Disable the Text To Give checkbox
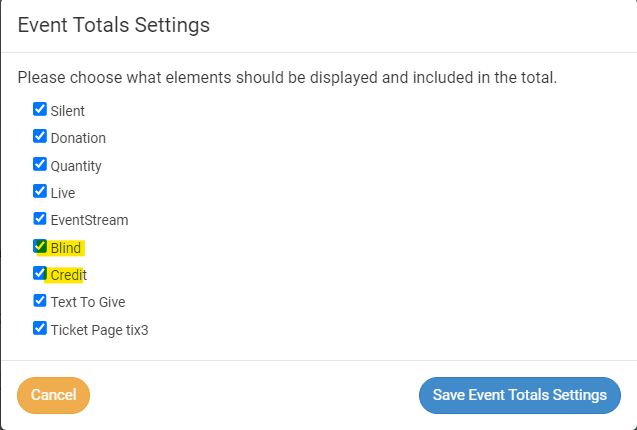This screenshot has height=430, width=637. coord(40,300)
